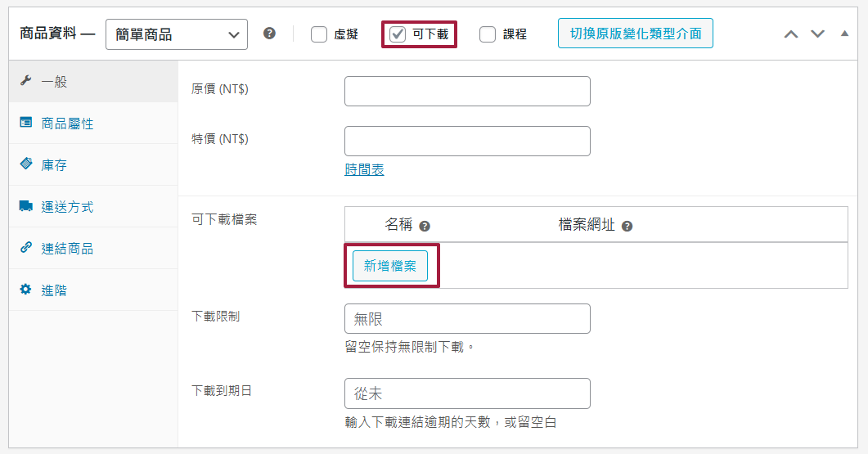Open the 時間表 schedule link
Screen dimensions: 868x454
[x=364, y=169]
